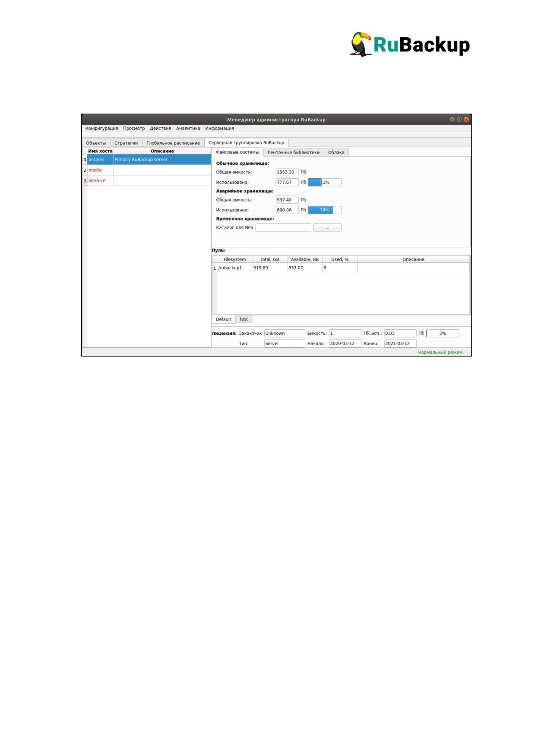Click the Нормальный режим status text
535x756 pixels.
point(440,352)
